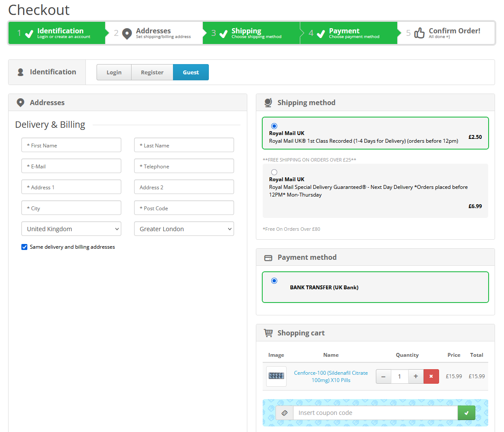Switch to the Login tab
The height and width of the screenshot is (432, 504).
pos(114,72)
